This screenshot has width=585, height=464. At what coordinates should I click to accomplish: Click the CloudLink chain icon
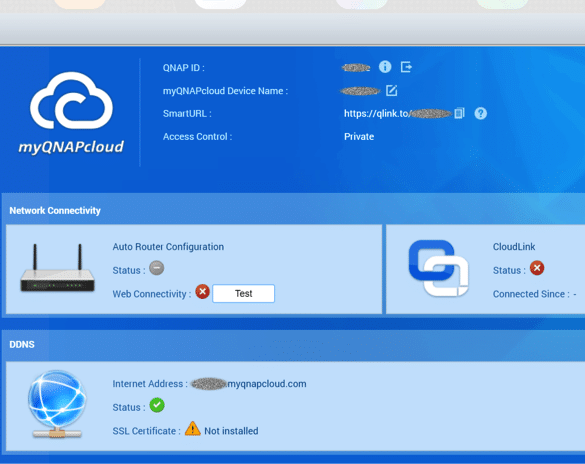[438, 268]
